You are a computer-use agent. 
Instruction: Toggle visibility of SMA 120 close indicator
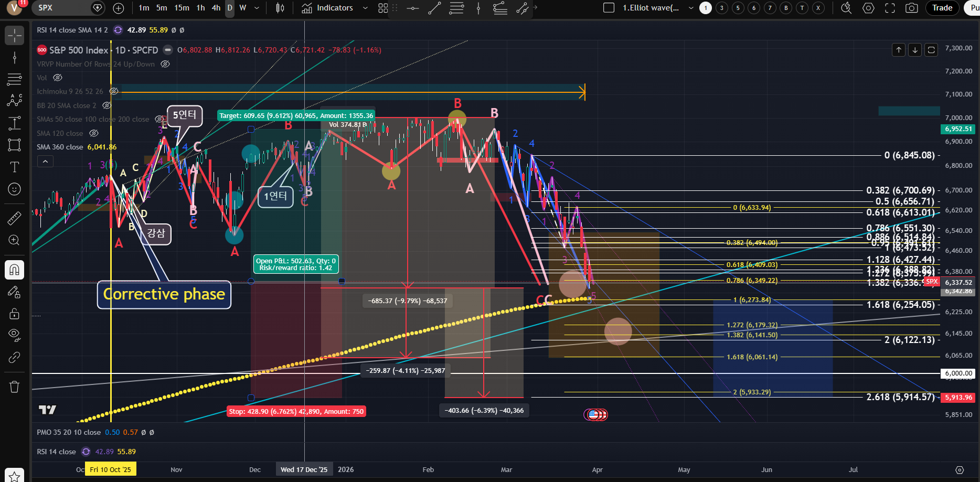click(94, 133)
